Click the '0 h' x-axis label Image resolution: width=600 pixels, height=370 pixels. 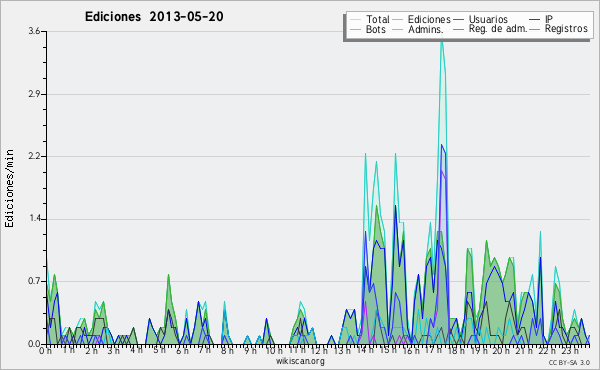point(46,351)
